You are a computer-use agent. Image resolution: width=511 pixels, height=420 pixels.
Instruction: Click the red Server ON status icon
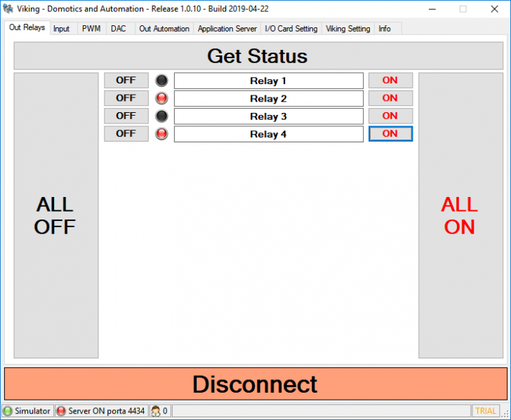point(61,411)
